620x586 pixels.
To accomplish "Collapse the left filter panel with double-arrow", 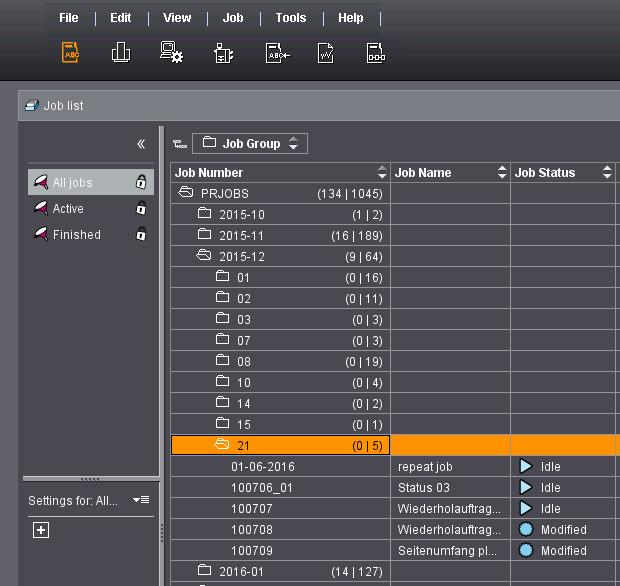I will [141, 144].
